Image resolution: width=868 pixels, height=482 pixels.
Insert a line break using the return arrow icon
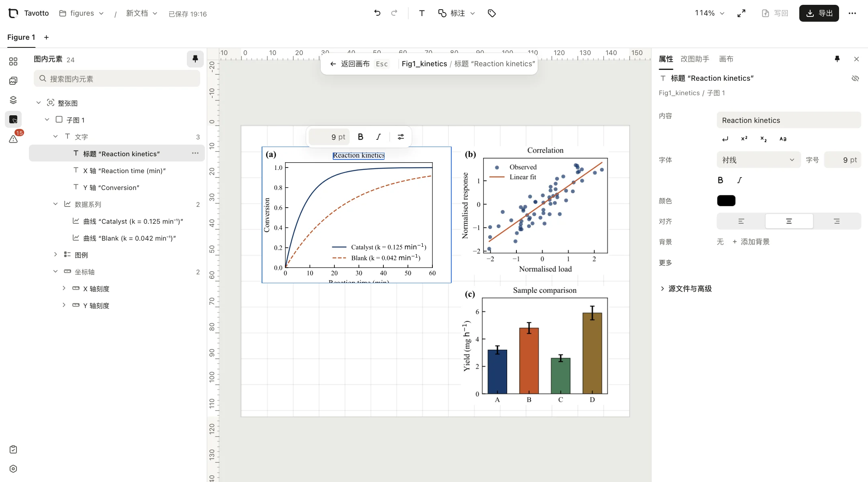point(725,139)
